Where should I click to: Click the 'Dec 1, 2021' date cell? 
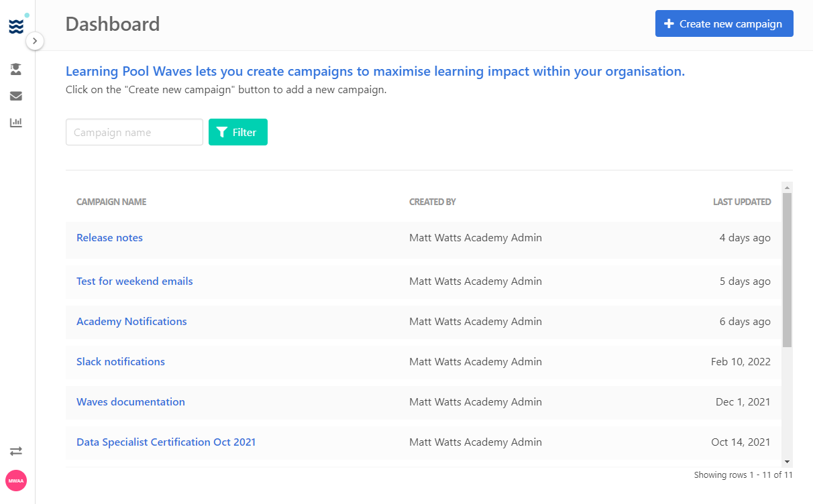point(743,401)
